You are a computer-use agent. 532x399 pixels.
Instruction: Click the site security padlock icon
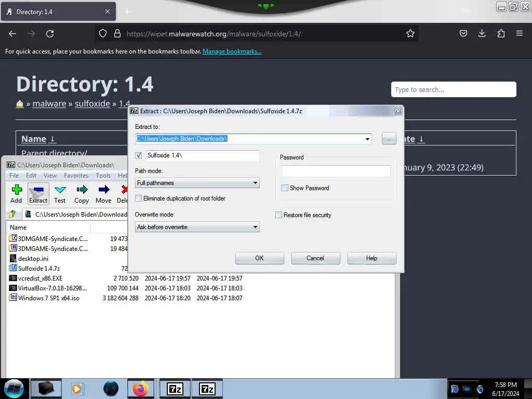click(x=117, y=34)
